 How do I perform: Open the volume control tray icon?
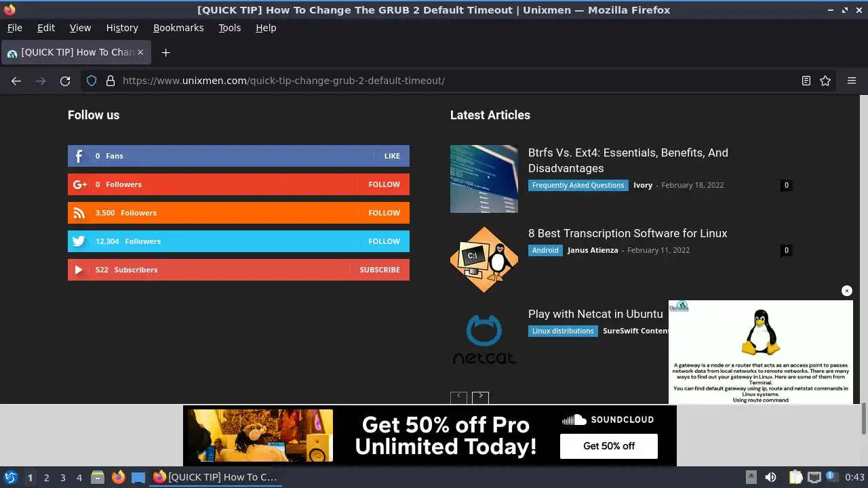(x=770, y=477)
